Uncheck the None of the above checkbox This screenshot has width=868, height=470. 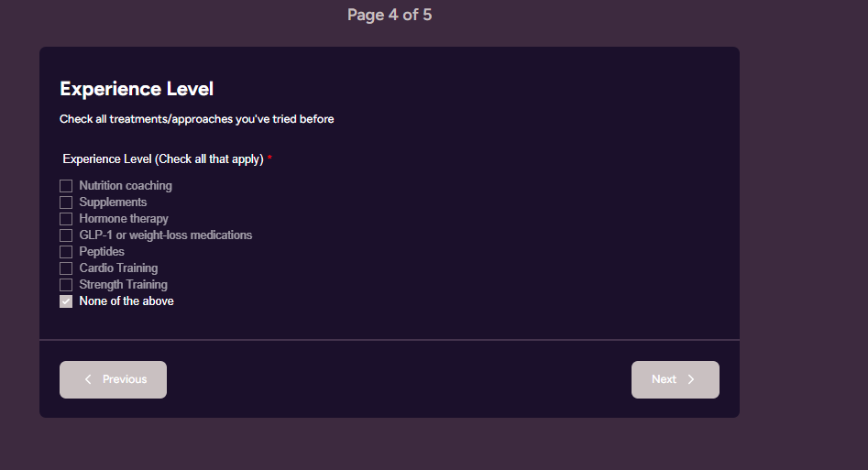coord(66,301)
